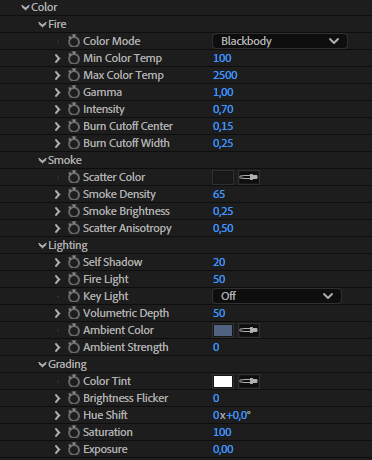Expand Burn Cutoff Center arrow
372x460 pixels.
[x=57, y=126]
